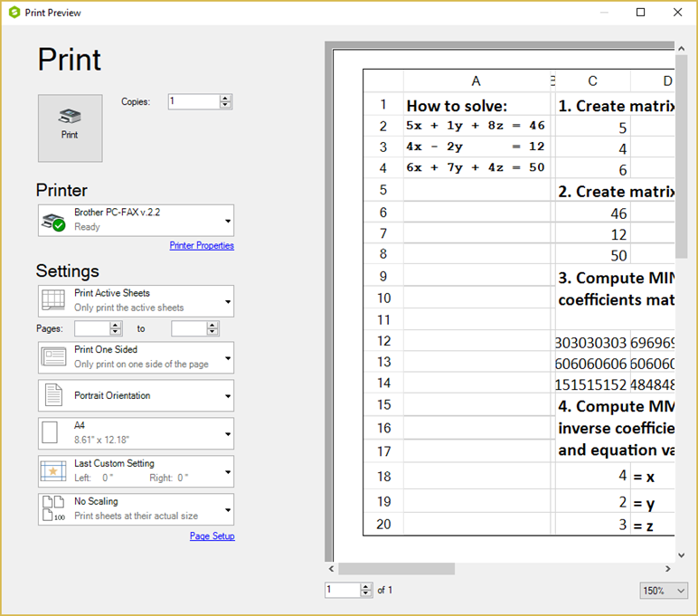
Task: Click the '= y' result label
Action: (x=644, y=504)
